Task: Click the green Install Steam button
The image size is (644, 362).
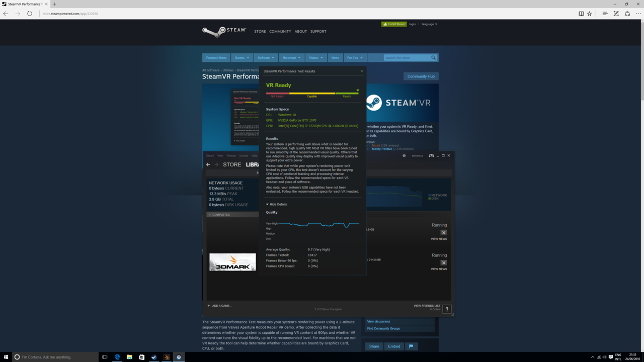Action: [394, 24]
